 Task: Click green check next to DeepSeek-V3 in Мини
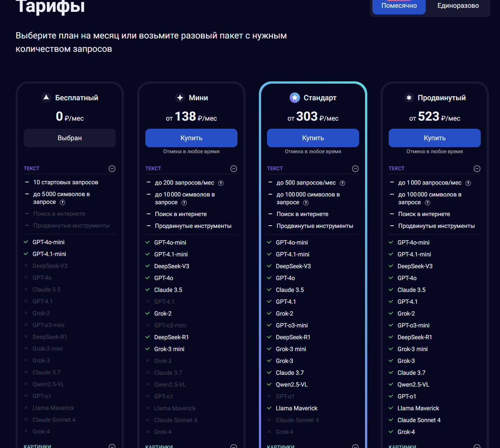click(148, 266)
